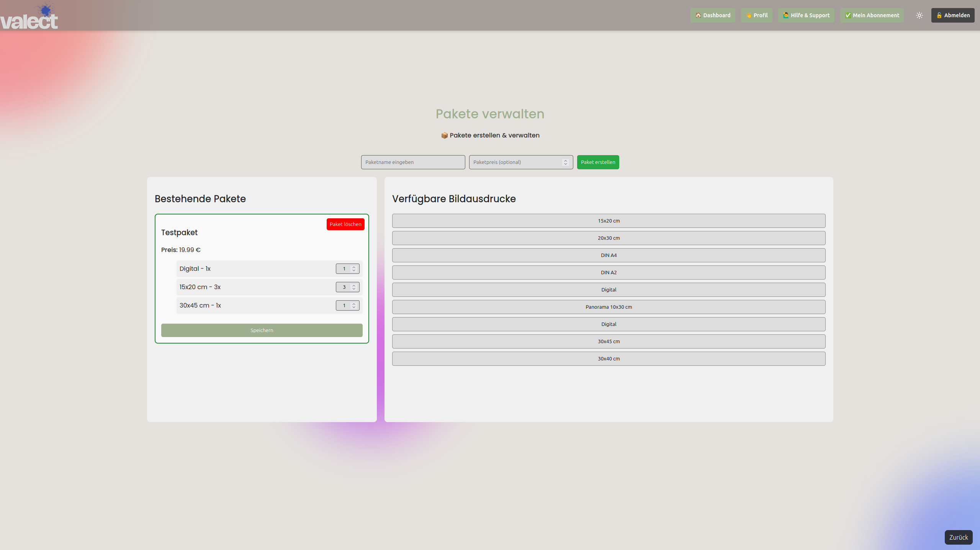Open Mein Abonnement
Viewport: 980px width, 550px height.
click(x=872, y=15)
